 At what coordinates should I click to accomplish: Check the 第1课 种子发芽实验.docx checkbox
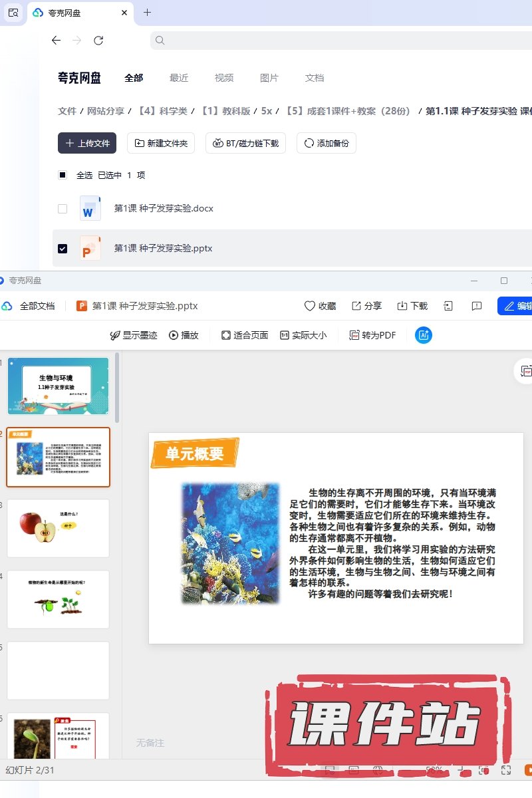[x=63, y=208]
